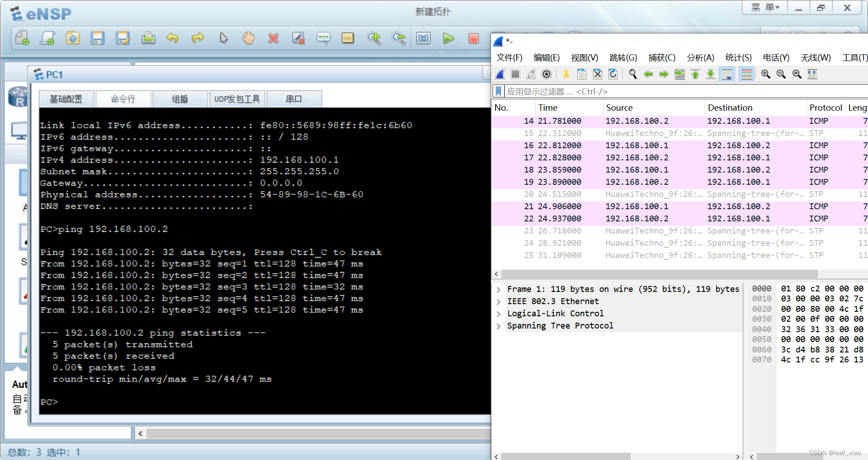
Task: Open the 捕获(C) menu
Action: pyautogui.click(x=662, y=58)
